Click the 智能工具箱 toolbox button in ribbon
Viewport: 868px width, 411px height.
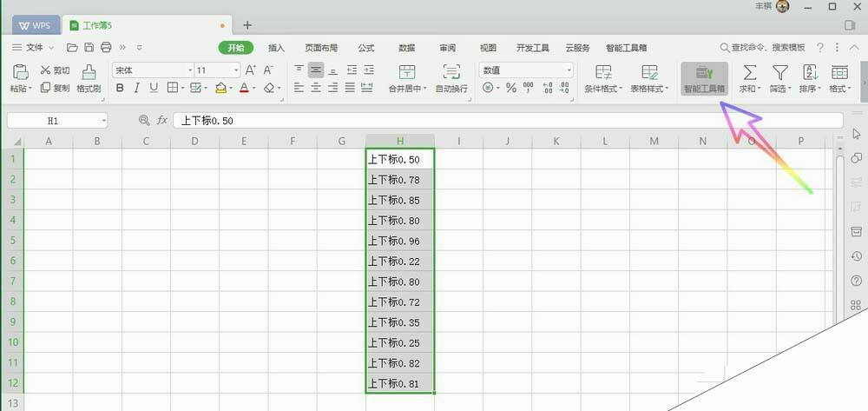click(x=704, y=78)
